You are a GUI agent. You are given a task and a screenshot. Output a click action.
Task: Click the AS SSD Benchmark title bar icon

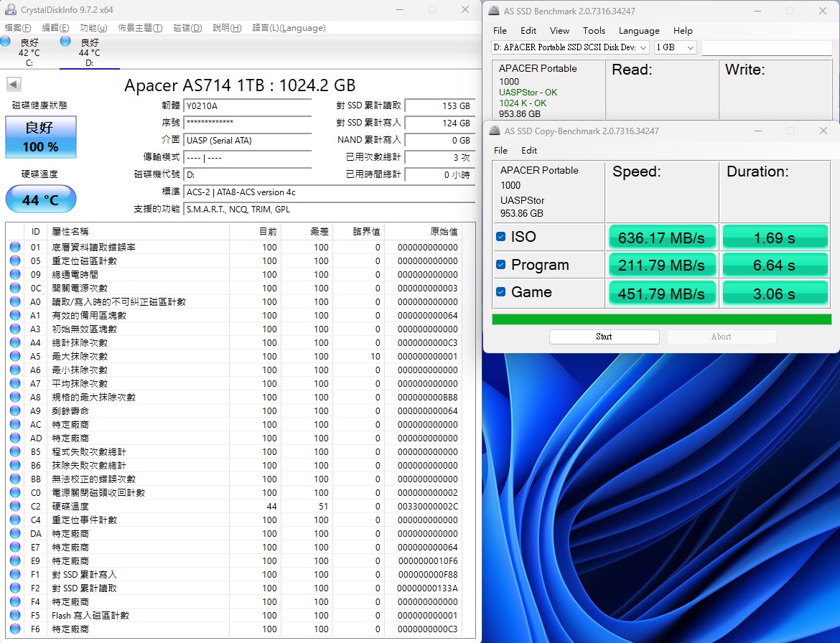coord(494,11)
